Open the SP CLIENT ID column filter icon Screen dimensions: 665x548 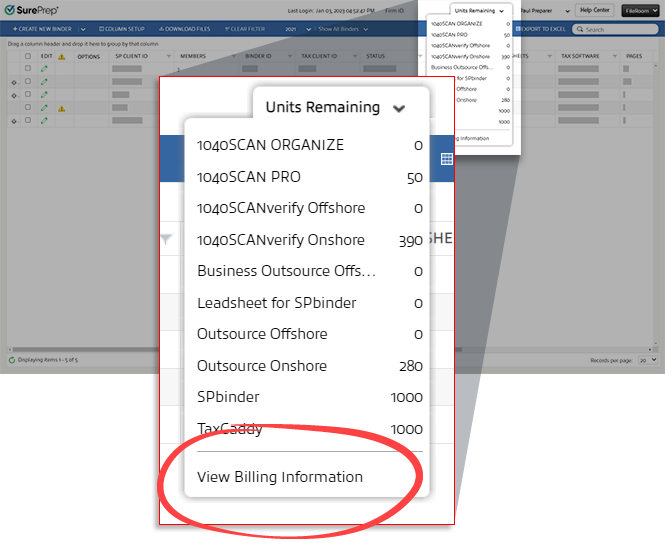(169, 56)
